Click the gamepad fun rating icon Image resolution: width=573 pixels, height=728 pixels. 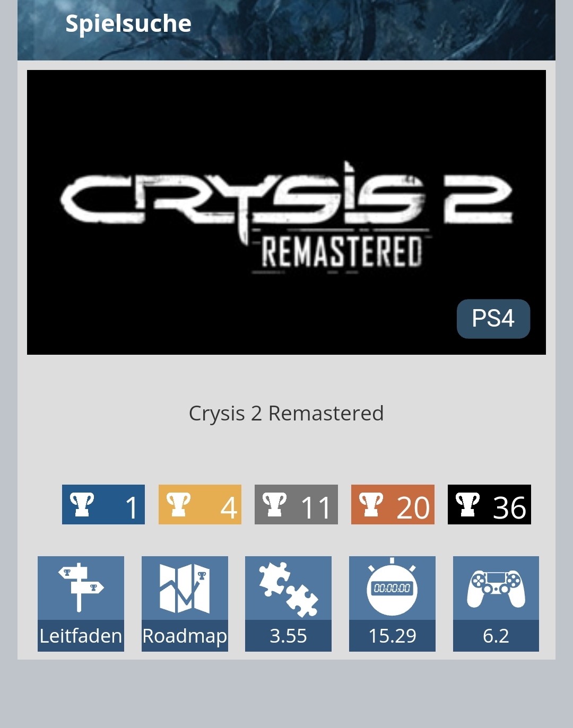[496, 588]
